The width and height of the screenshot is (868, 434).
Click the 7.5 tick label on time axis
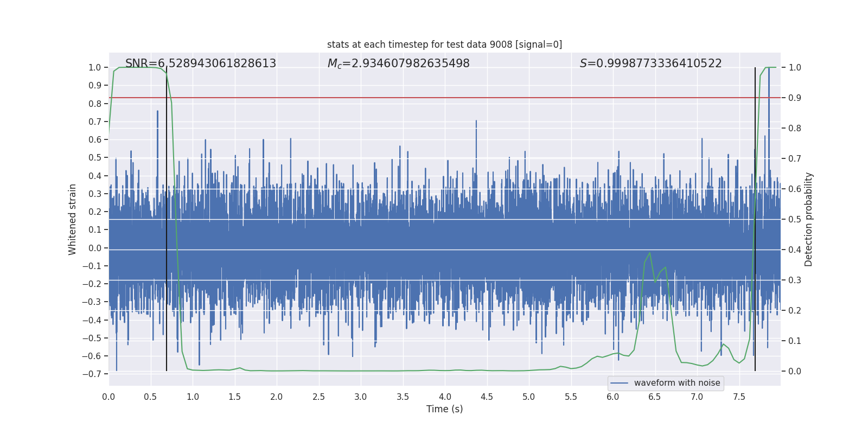point(739,397)
